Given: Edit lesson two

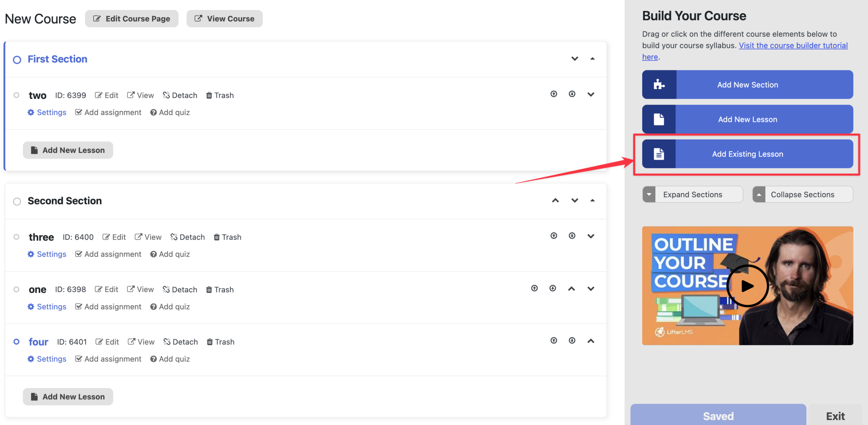Looking at the screenshot, I should pos(106,95).
